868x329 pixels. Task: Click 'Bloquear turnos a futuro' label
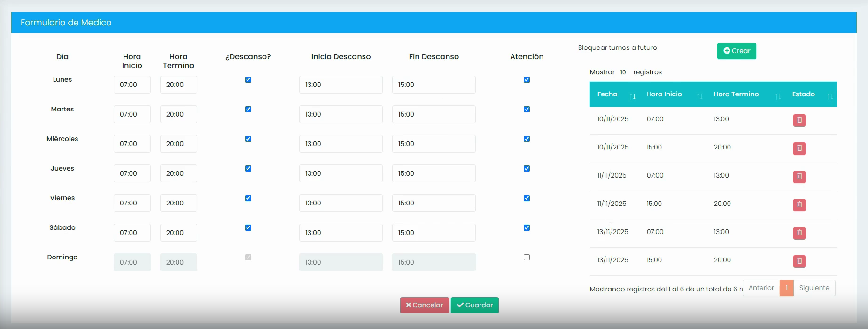point(618,47)
